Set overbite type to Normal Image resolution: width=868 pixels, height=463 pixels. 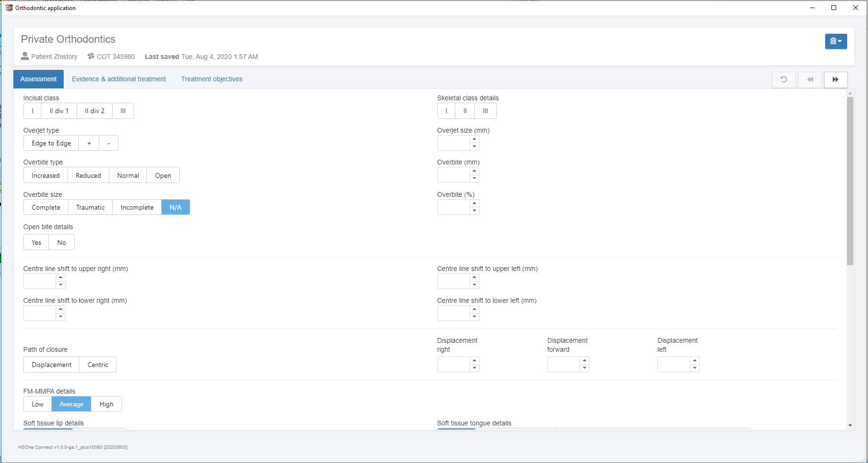point(128,175)
